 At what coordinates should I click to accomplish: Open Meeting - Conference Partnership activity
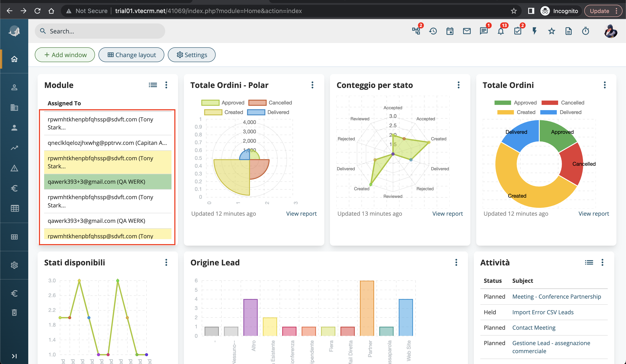557,296
